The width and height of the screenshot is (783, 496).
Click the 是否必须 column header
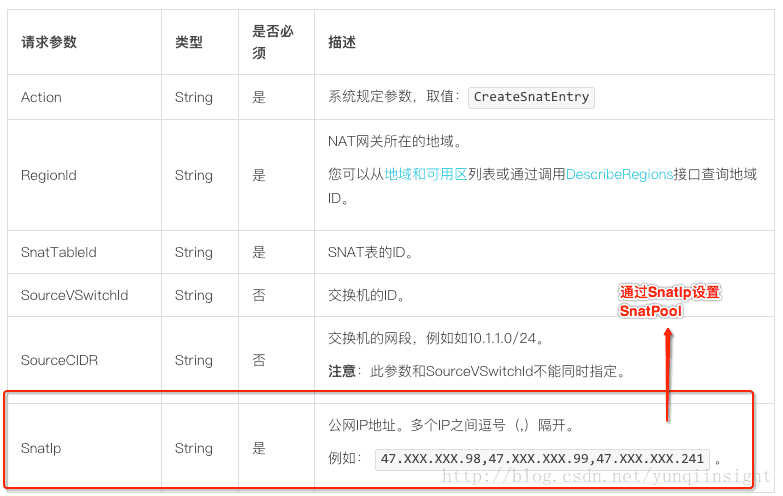273,42
